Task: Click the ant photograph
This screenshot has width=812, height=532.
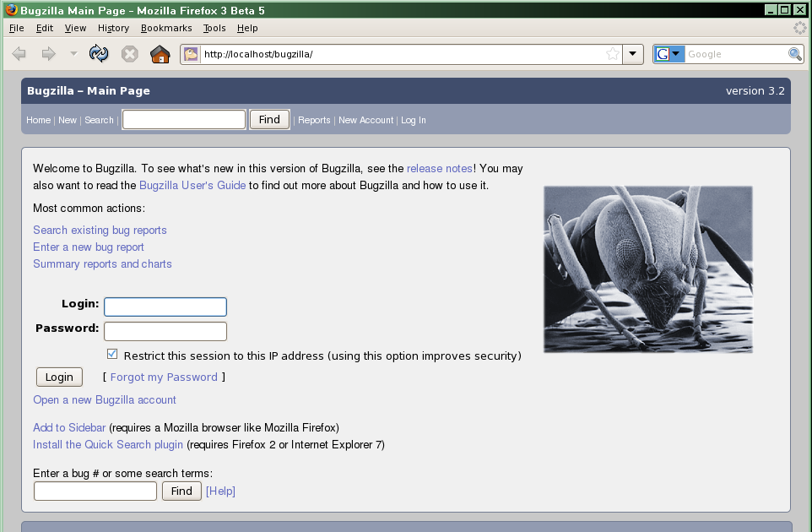Action: pyautogui.click(x=648, y=269)
